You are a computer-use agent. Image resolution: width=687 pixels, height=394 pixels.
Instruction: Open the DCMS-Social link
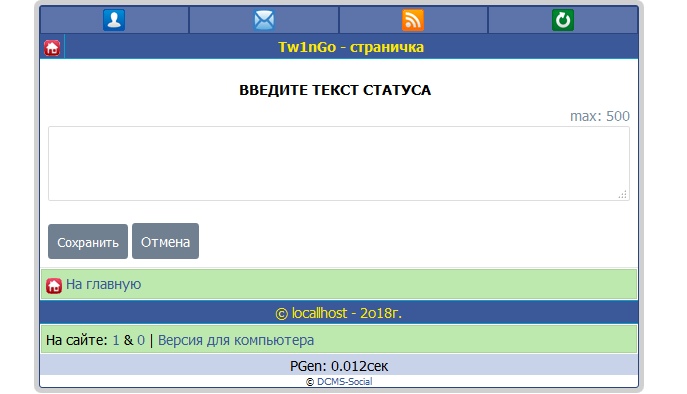[x=344, y=382]
